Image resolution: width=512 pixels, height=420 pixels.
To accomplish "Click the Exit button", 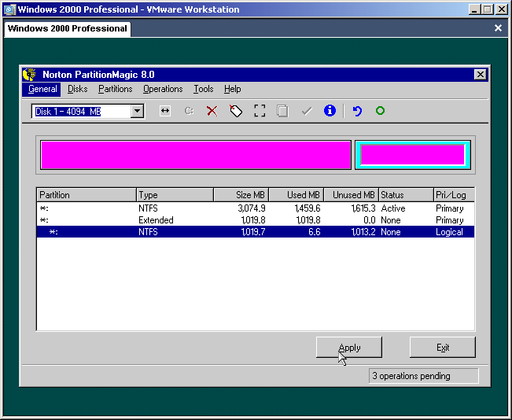I will pyautogui.click(x=443, y=348).
